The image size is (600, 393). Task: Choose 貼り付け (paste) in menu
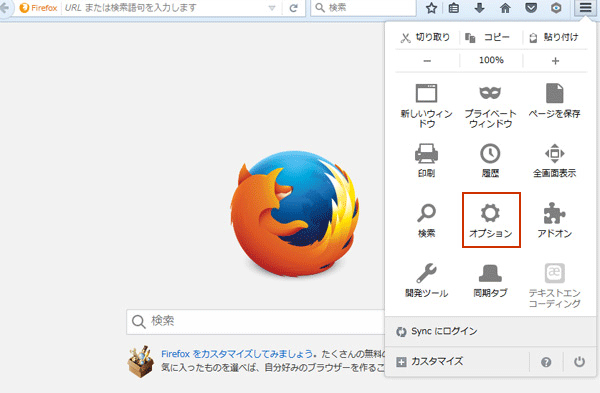554,37
